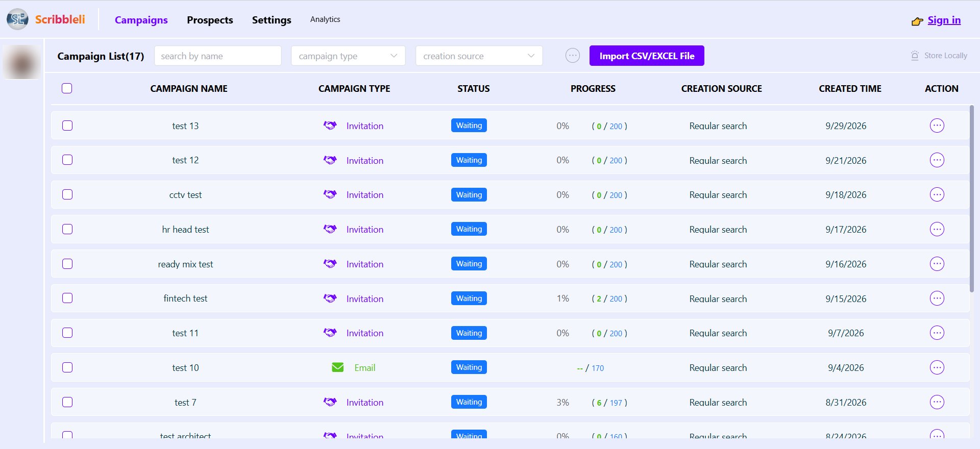Tick the hr head test checkbox
Screen dimensions: 980x449
coord(67,229)
